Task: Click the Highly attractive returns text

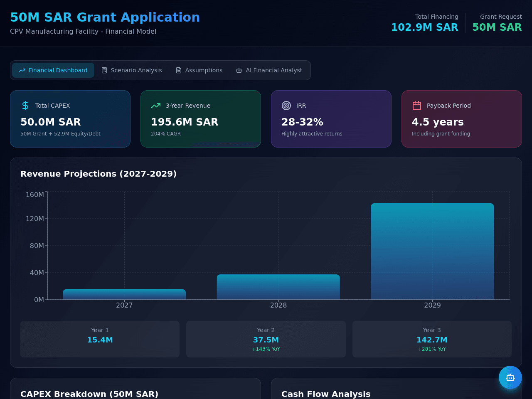Action: [312, 134]
